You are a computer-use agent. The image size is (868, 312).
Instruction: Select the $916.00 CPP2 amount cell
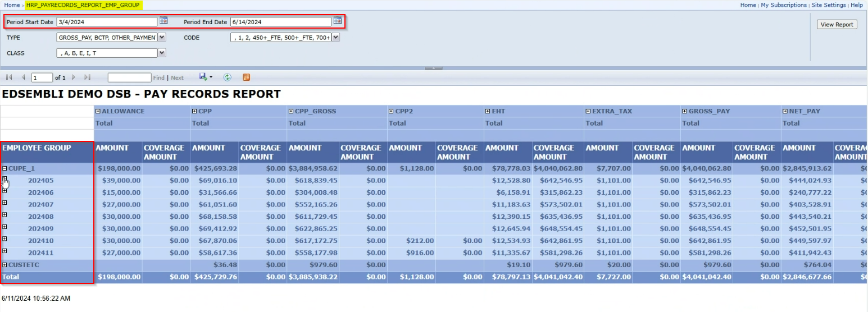tap(411, 253)
